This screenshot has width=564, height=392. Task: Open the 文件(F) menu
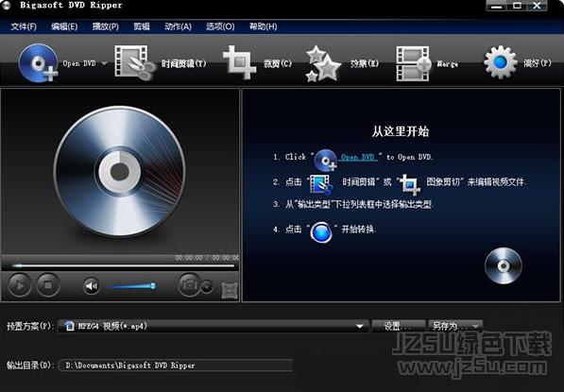(x=24, y=26)
